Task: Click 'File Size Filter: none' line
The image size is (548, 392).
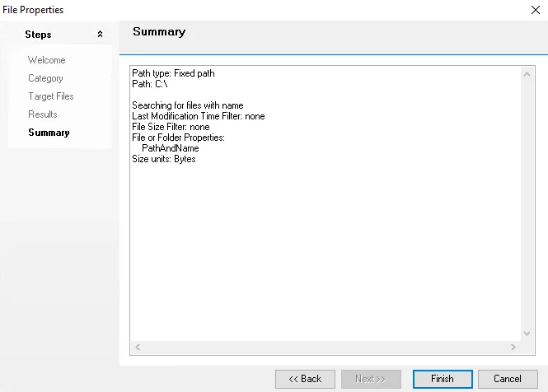Action: (171, 127)
